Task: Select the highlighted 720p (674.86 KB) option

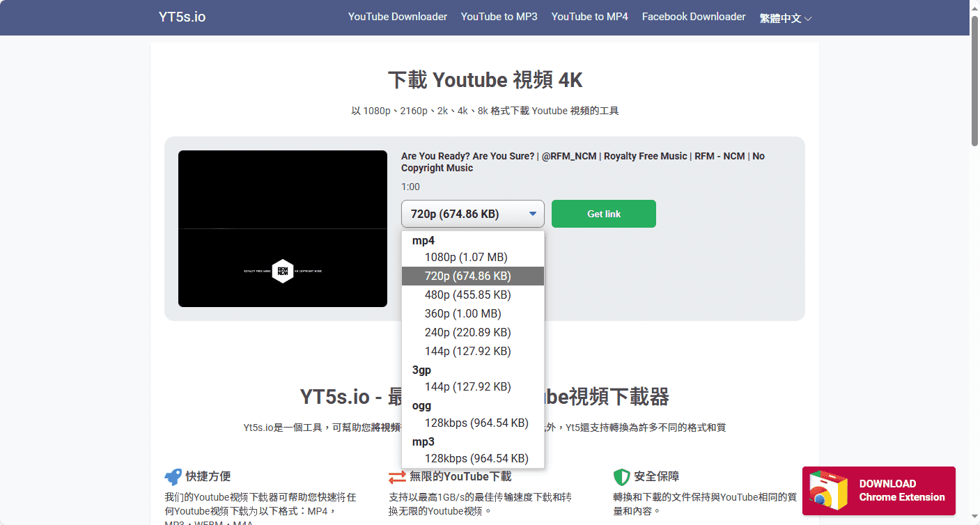Action: point(473,276)
